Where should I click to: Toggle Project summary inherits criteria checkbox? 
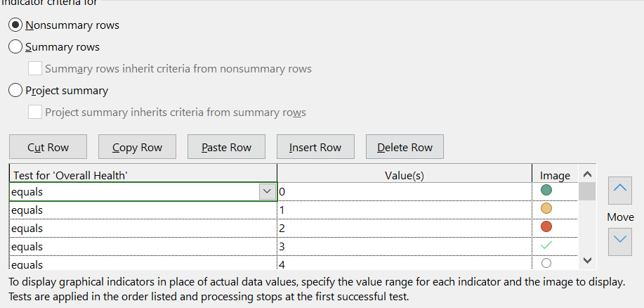(x=35, y=112)
